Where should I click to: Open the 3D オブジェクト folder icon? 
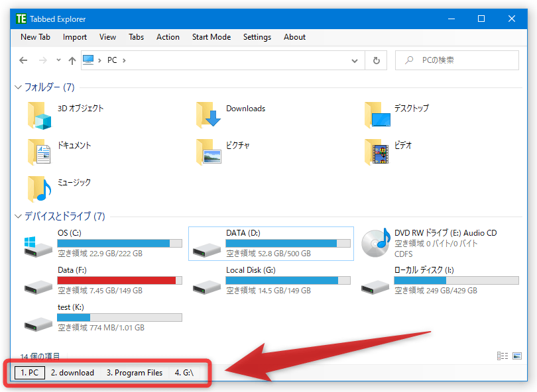[39, 116]
